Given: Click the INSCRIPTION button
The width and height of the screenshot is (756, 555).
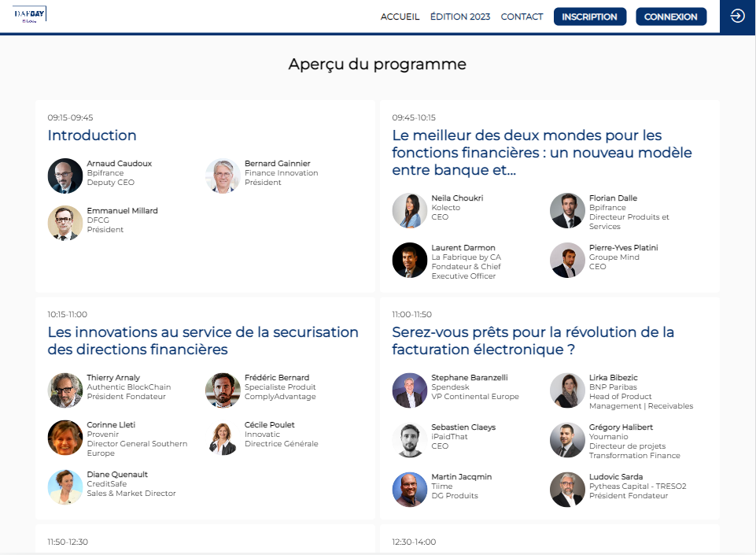Looking at the screenshot, I should (590, 17).
